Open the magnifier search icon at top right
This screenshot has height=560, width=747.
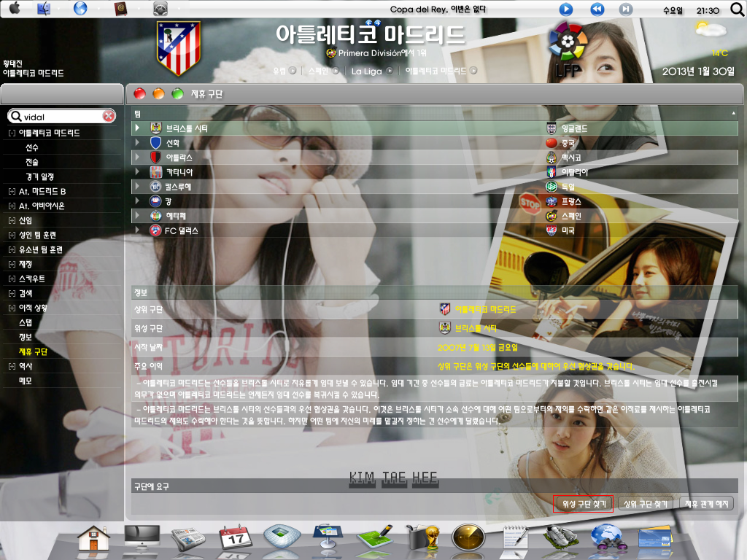(x=737, y=9)
